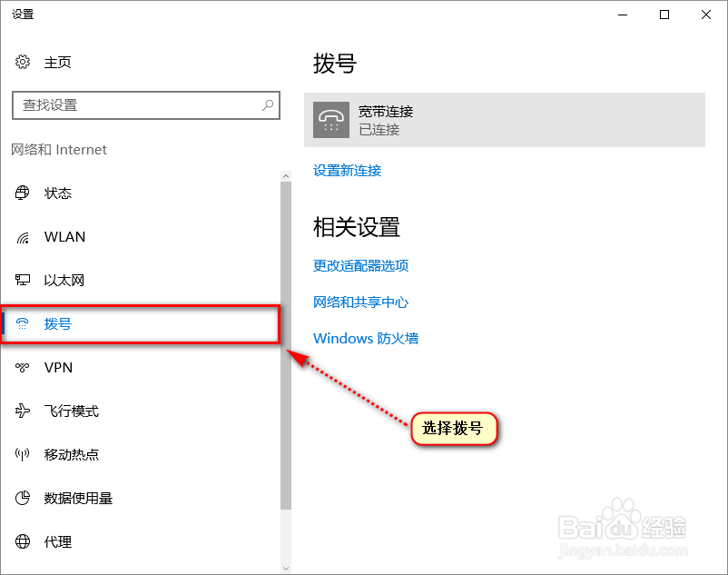Click the WLAN signal icon
The height and width of the screenshot is (575, 728).
click(23, 237)
